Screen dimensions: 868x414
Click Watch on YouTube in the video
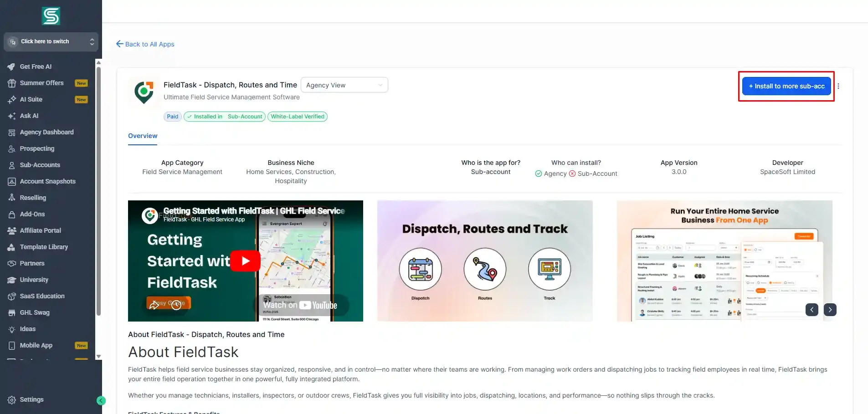coord(300,305)
